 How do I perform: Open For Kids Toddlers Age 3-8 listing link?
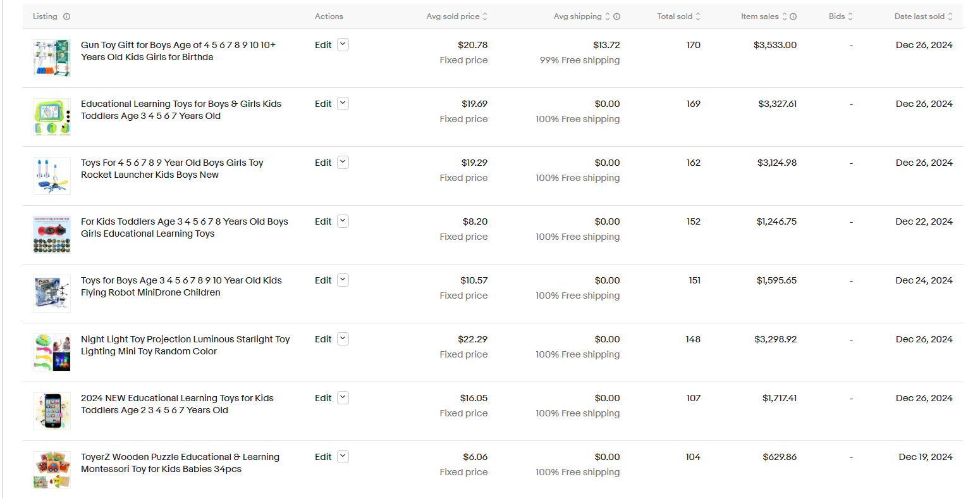(184, 227)
